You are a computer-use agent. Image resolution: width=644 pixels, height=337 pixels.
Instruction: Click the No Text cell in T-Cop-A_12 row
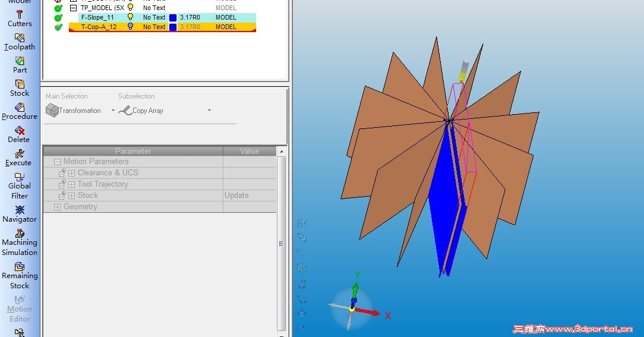tap(154, 27)
